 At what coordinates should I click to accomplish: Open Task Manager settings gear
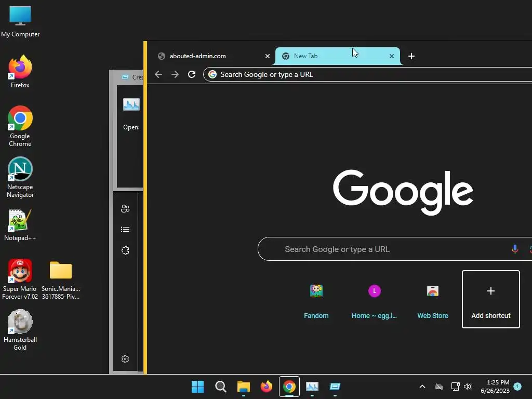click(125, 359)
